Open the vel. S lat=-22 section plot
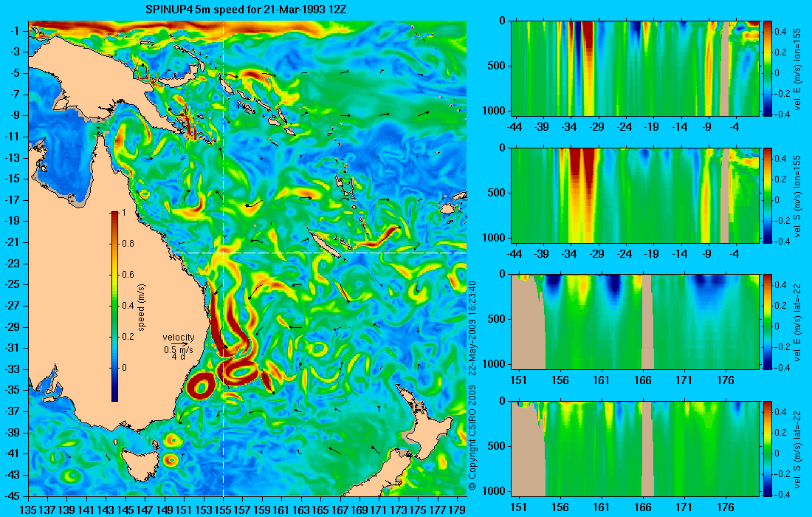 click(635, 448)
